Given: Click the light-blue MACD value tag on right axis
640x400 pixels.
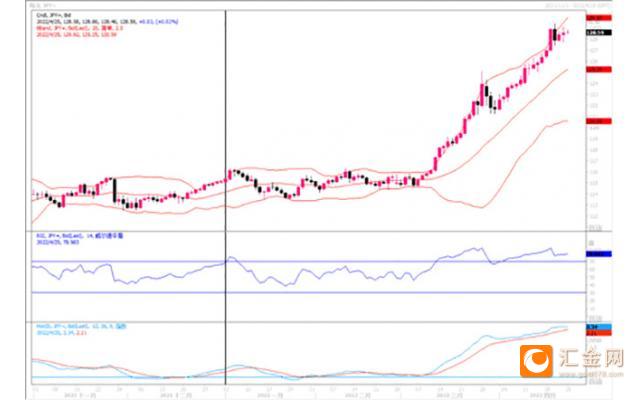Looking at the screenshot, I should 598,327.
